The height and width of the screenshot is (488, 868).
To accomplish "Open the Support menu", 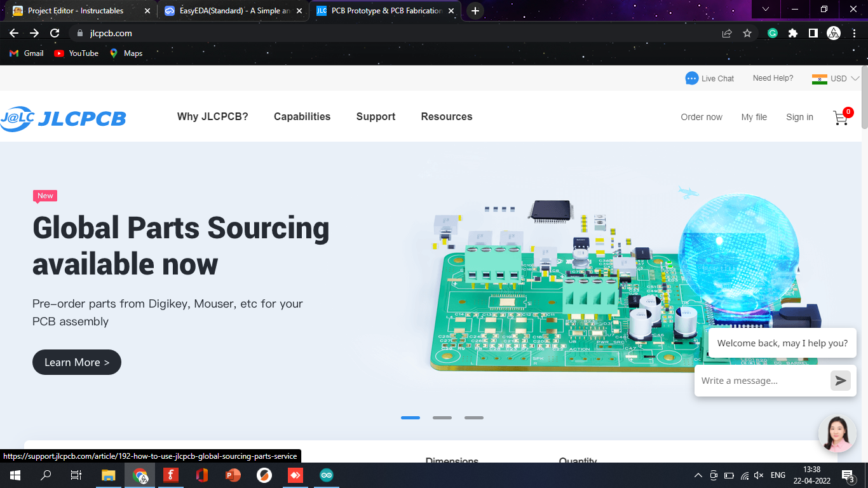I will click(376, 117).
